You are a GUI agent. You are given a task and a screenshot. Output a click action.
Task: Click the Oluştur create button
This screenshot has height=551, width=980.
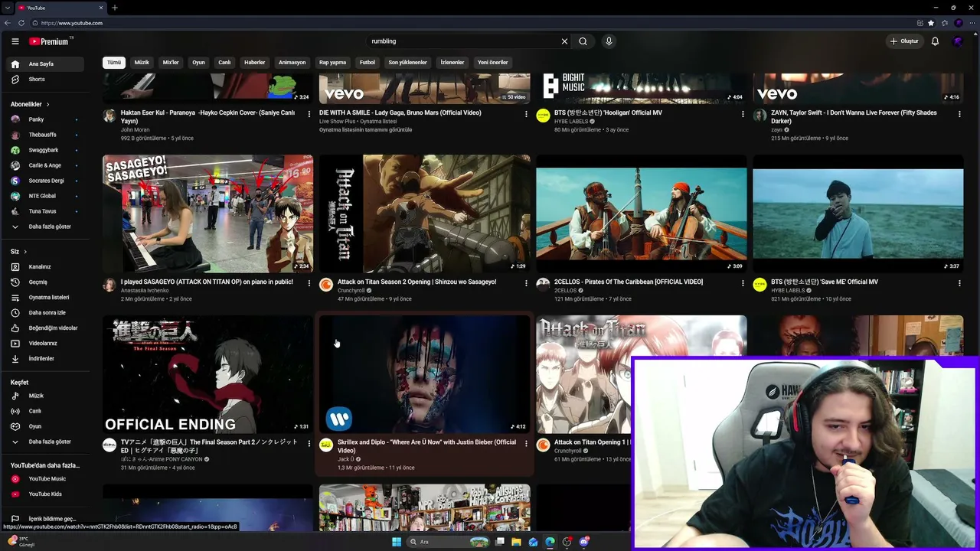coord(903,41)
